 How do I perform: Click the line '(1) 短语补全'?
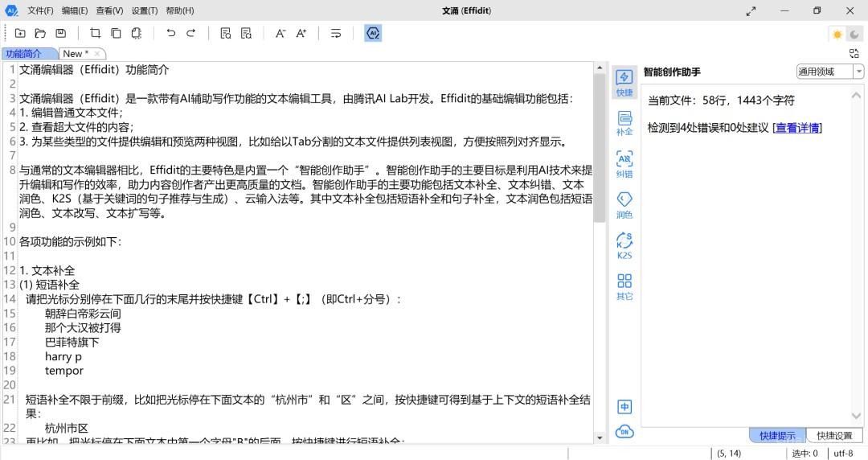click(x=49, y=285)
